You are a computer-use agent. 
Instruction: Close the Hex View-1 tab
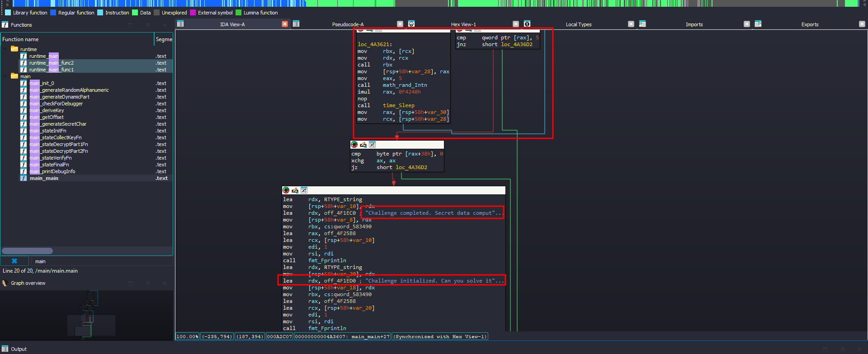tap(516, 24)
